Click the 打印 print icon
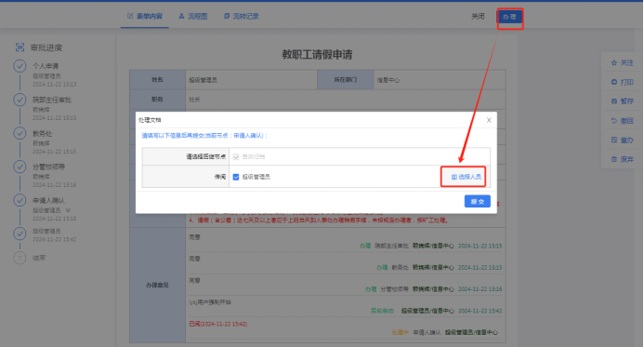This screenshot has width=644, height=347. [x=614, y=82]
